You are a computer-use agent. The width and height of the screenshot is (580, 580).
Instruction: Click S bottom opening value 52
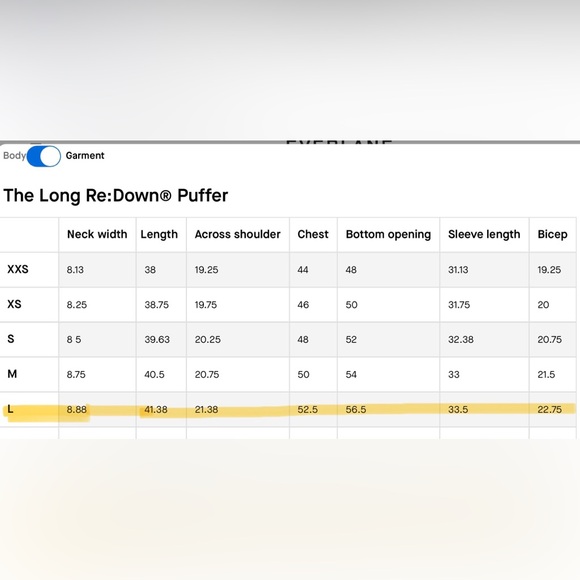tap(351, 340)
